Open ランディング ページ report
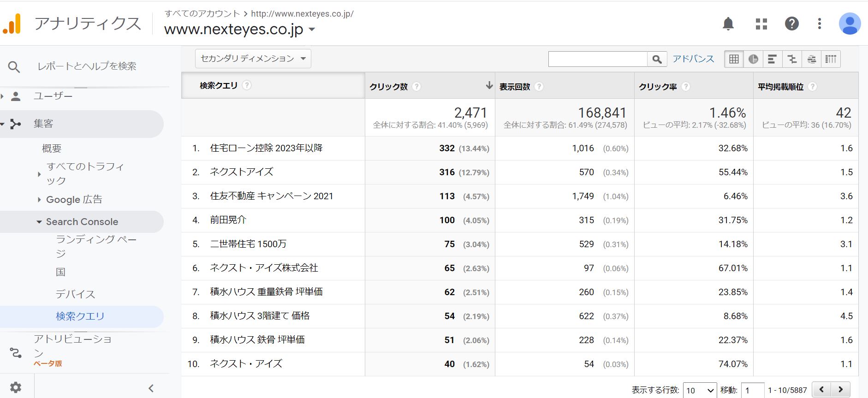This screenshot has height=398, width=868. pyautogui.click(x=96, y=246)
